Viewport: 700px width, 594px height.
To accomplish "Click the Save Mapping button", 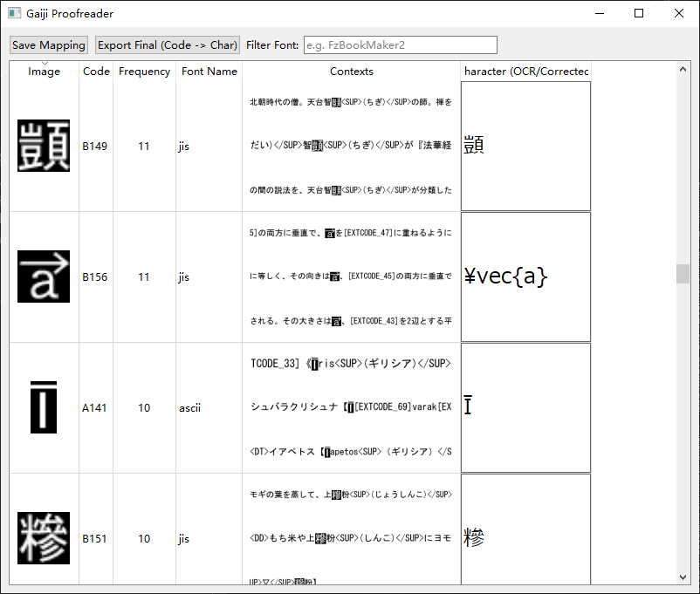I will 49,45.
